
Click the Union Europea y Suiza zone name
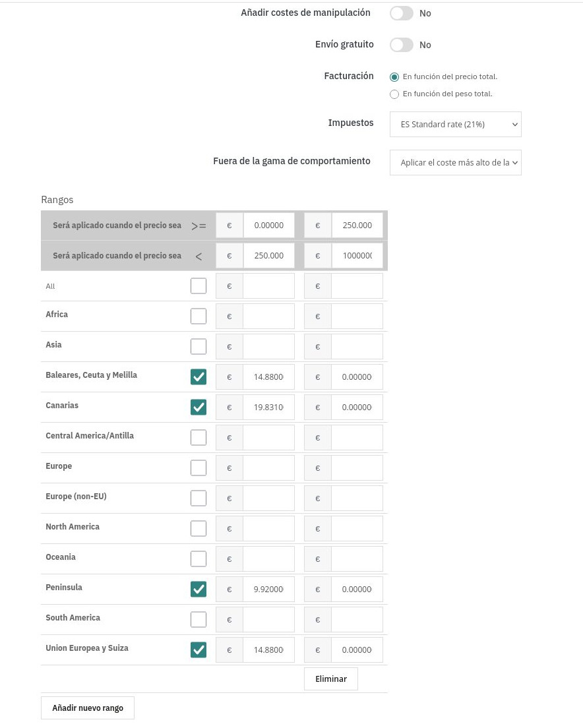pyautogui.click(x=87, y=648)
